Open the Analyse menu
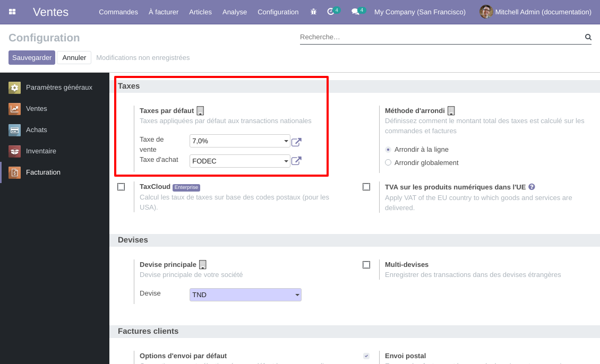Image resolution: width=600 pixels, height=364 pixels. [235, 12]
